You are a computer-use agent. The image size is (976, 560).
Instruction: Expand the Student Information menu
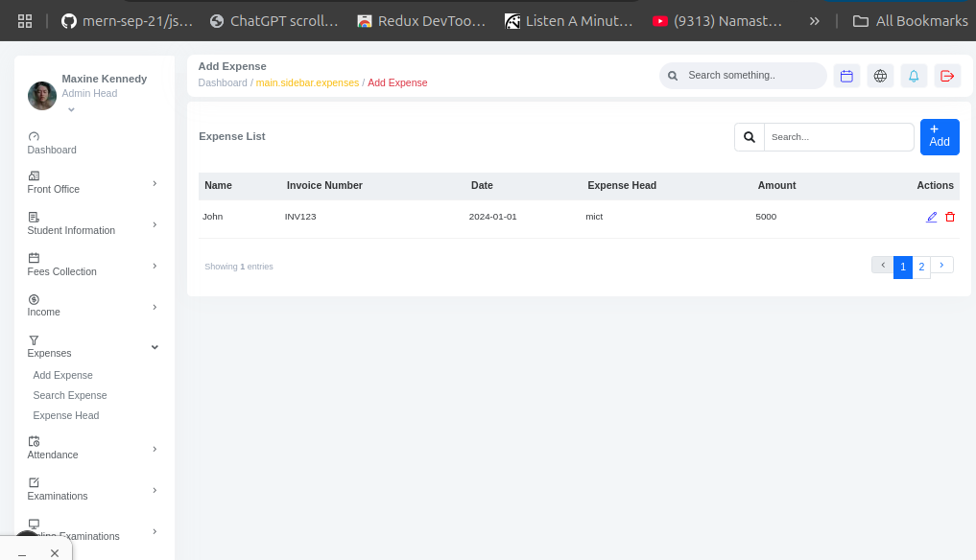point(155,224)
